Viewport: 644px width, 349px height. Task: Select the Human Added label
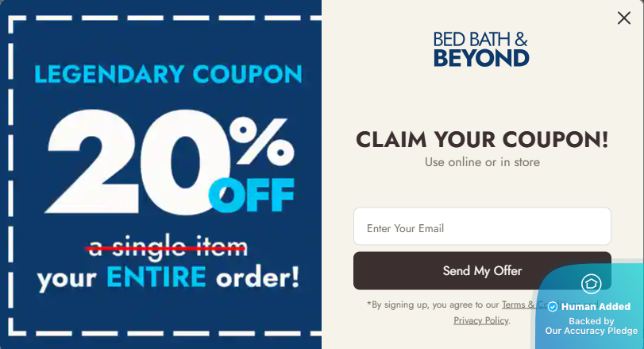[596, 307]
